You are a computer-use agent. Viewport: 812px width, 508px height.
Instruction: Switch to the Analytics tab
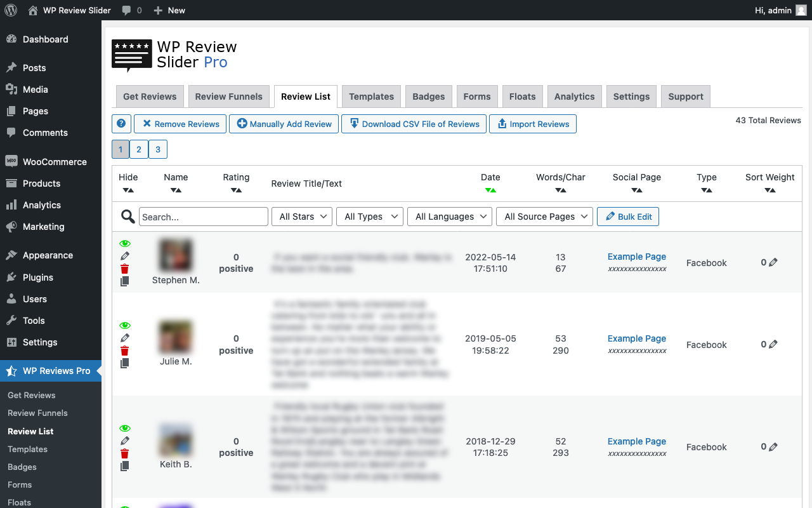click(575, 97)
